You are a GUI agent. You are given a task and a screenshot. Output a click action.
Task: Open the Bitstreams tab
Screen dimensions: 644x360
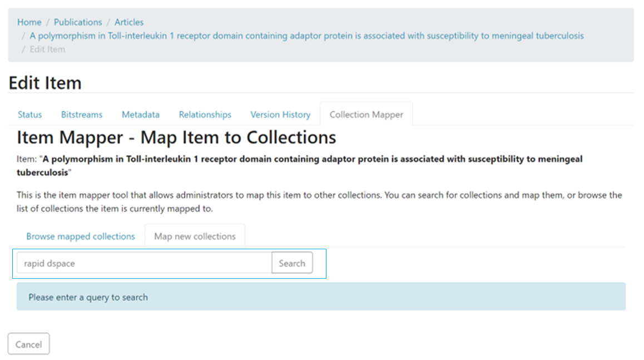tap(82, 115)
